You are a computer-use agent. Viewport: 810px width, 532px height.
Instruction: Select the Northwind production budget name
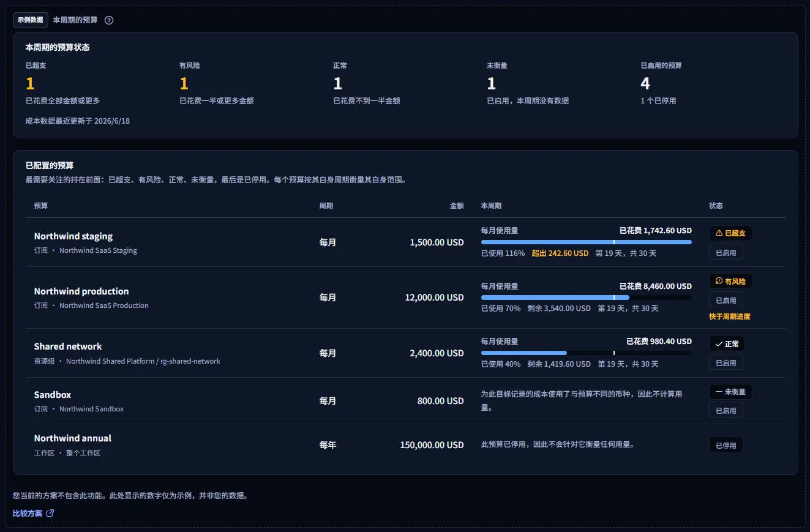point(81,291)
